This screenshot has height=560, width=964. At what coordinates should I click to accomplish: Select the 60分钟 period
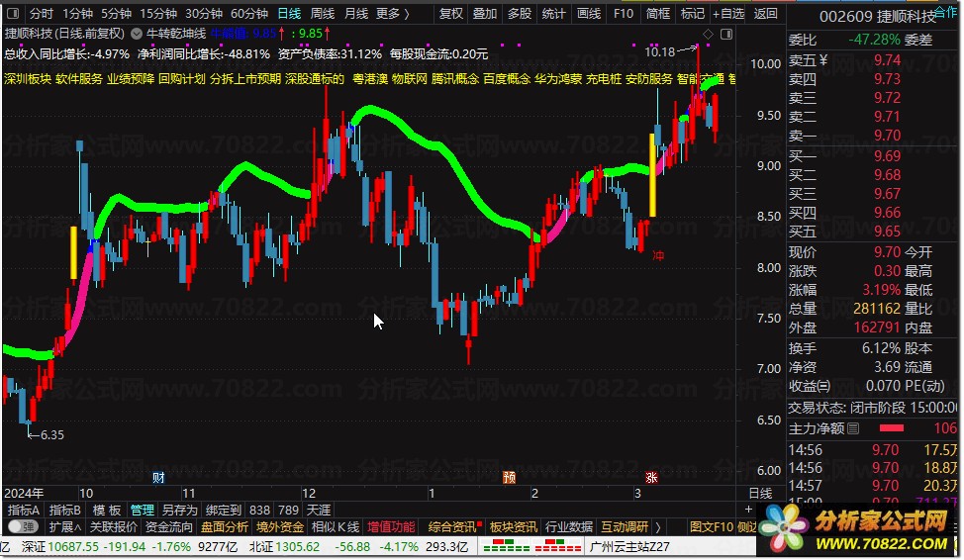point(249,13)
